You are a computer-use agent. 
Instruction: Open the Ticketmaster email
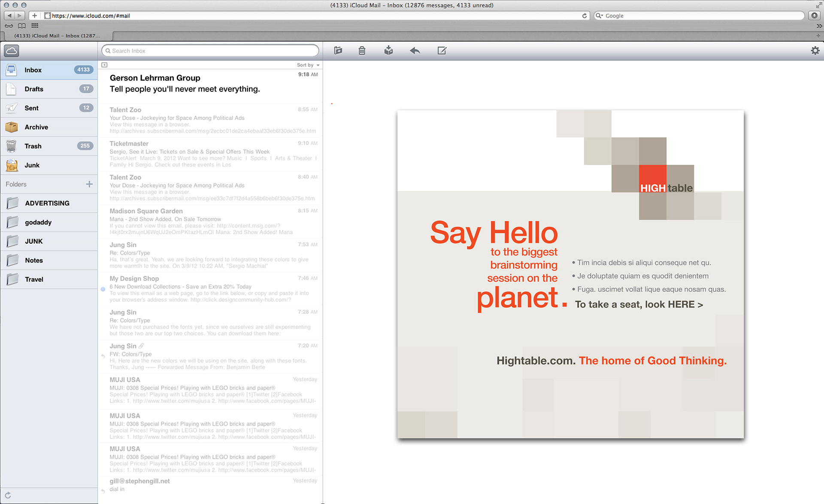coord(210,154)
